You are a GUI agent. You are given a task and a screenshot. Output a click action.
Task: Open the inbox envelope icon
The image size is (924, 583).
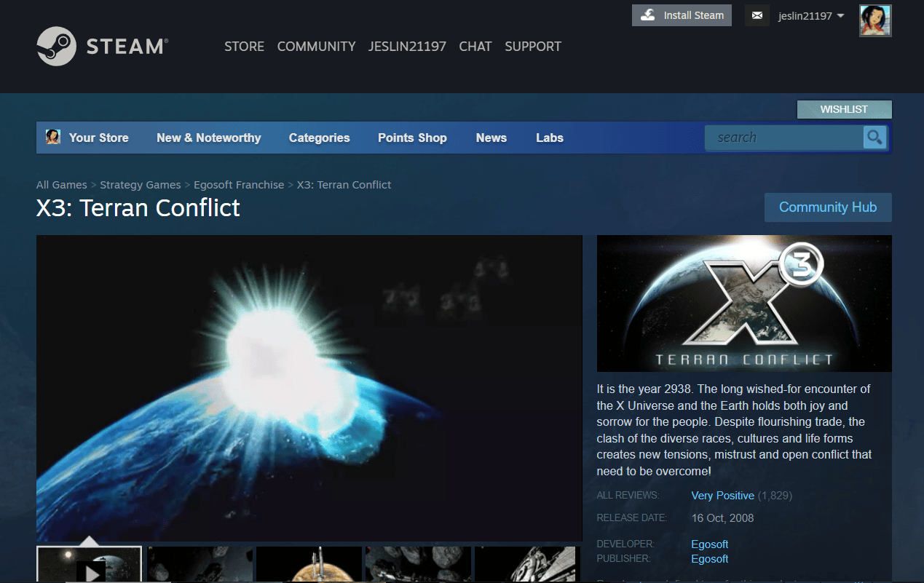[757, 15]
